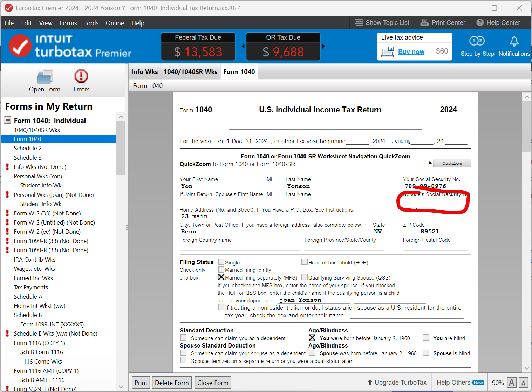
Task: Open the Open Form icon
Action: point(45,77)
